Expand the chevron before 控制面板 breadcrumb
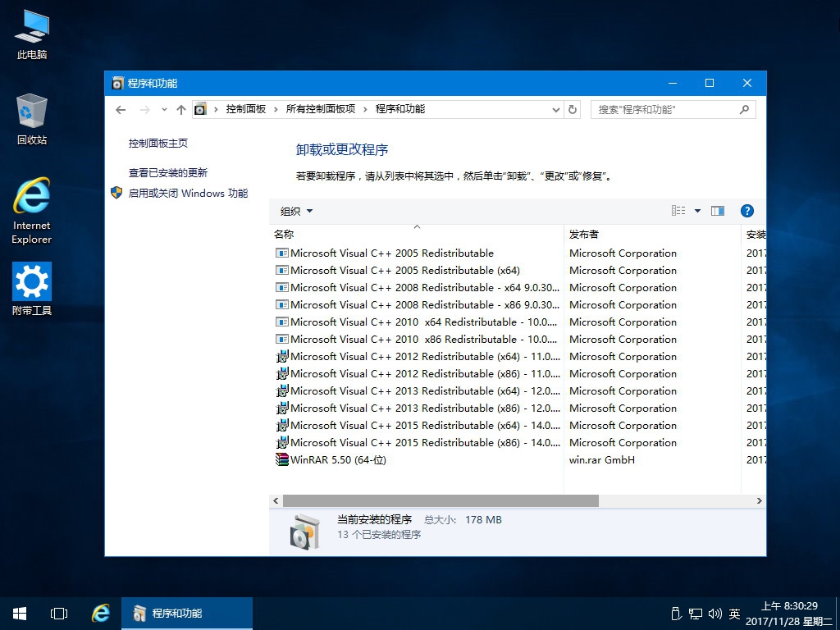Screen dimensions: 840x630 tap(216, 109)
